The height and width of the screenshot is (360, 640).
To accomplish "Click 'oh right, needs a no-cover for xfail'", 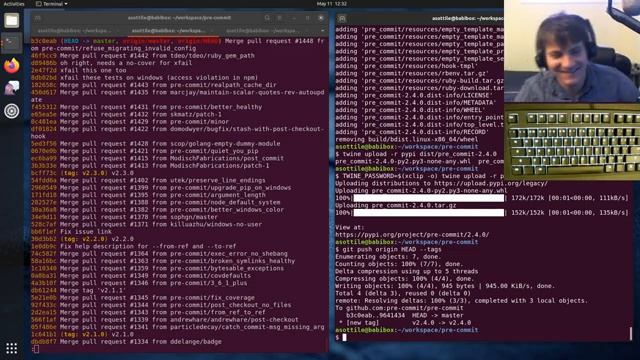I will click(x=111, y=63).
